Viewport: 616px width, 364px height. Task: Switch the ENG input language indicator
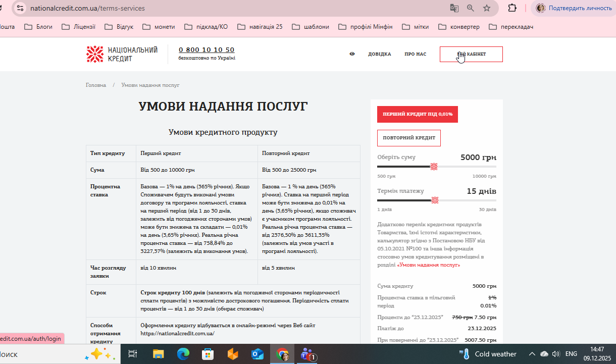click(571, 354)
